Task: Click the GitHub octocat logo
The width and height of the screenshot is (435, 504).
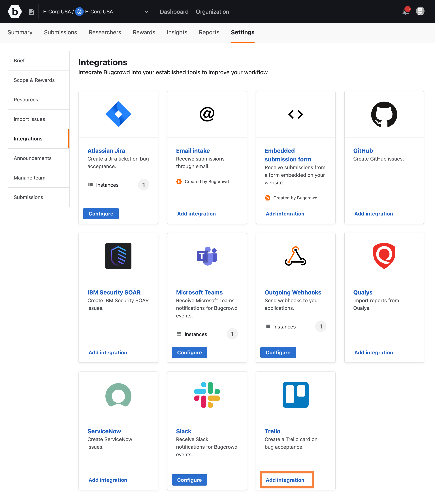Action: point(384,114)
